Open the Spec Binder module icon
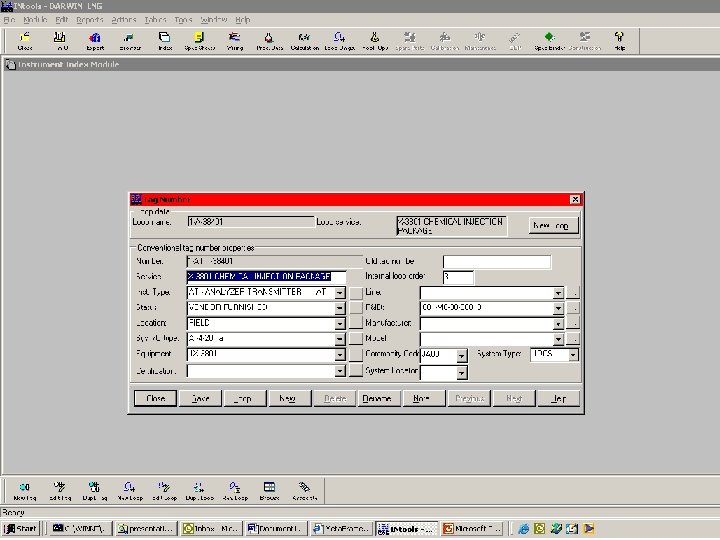 click(549, 41)
